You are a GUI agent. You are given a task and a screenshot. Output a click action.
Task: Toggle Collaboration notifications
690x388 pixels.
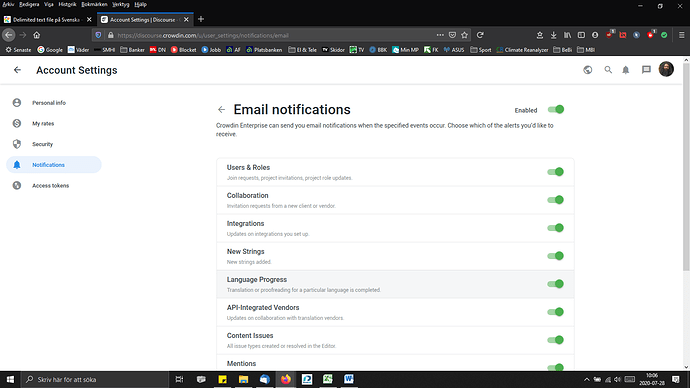(556, 200)
